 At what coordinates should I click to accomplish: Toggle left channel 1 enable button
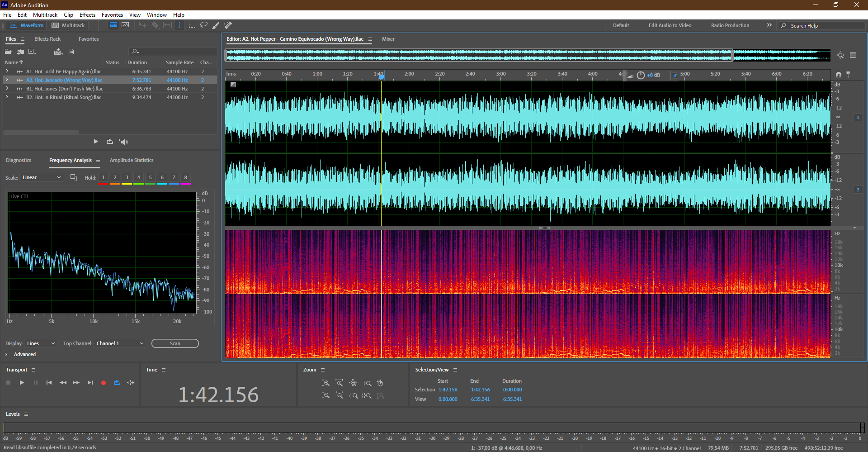858,117
